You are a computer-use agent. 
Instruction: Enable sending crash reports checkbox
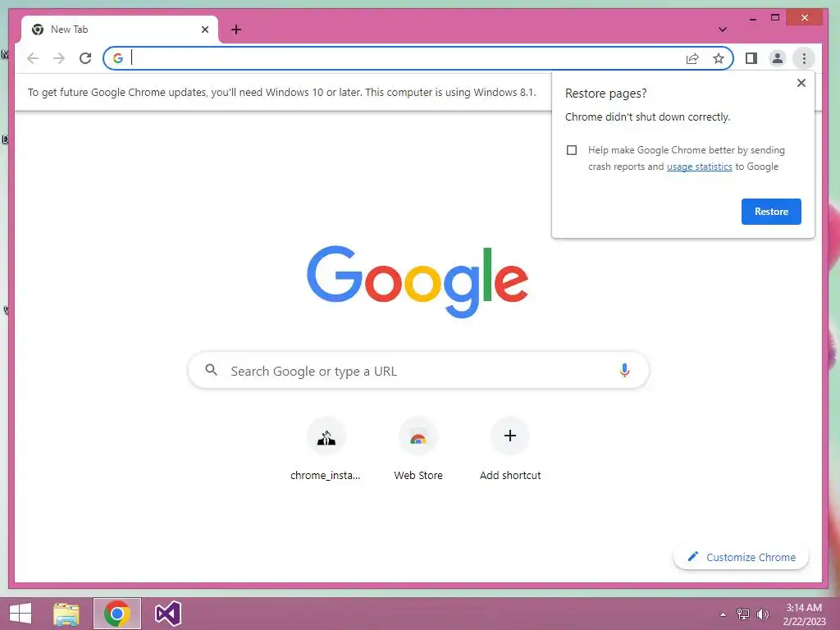pos(572,150)
